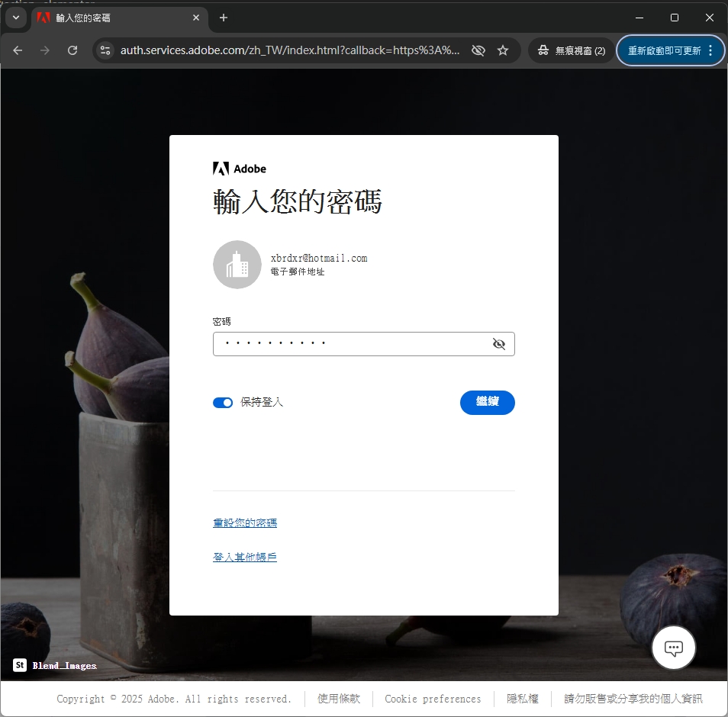728x717 pixels.
Task: Open the chat support bubble icon
Action: pyautogui.click(x=673, y=648)
